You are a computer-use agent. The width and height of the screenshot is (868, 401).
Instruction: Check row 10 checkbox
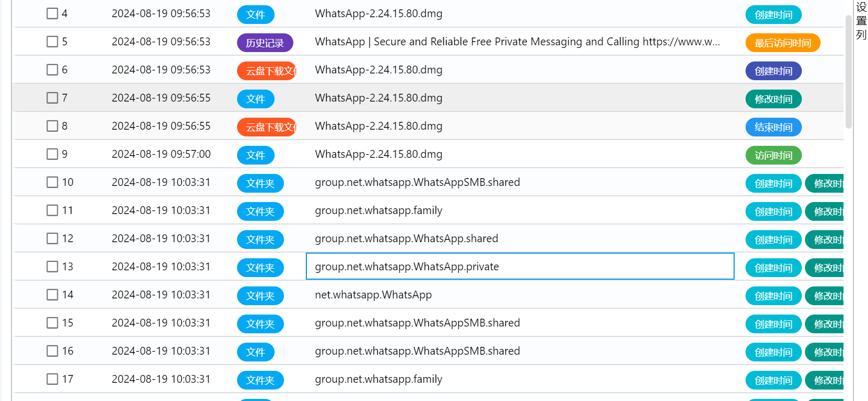coord(52,182)
